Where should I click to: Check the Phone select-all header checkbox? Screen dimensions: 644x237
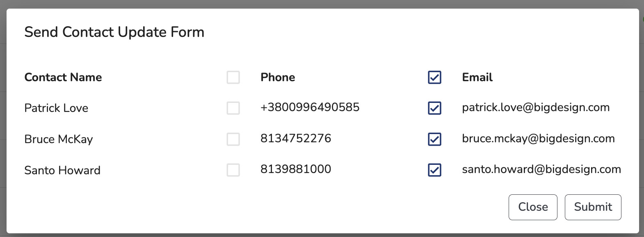pyautogui.click(x=233, y=77)
